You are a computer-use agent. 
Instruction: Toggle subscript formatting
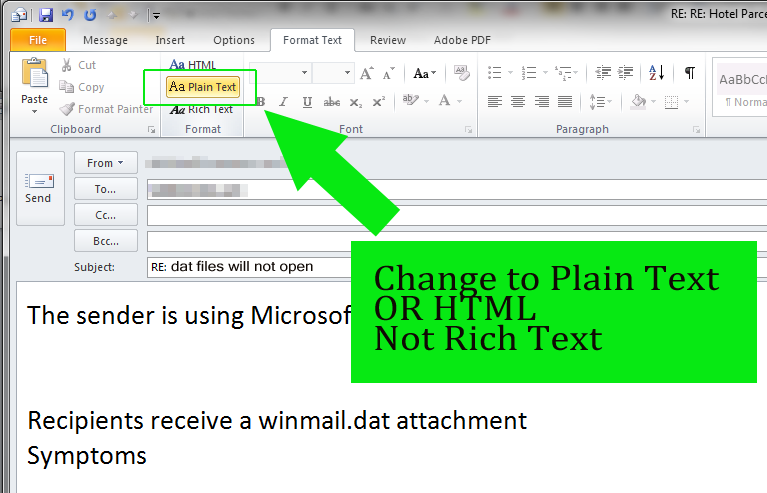[356, 102]
